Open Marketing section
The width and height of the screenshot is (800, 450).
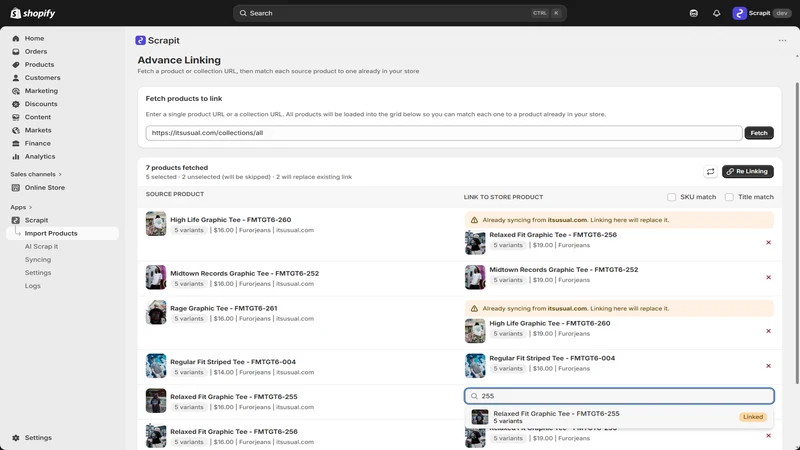(41, 91)
